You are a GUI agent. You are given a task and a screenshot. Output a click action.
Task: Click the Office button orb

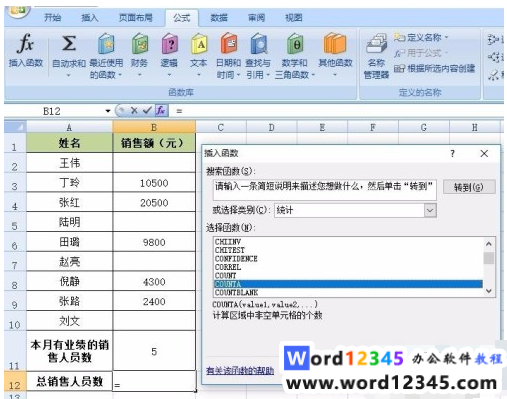(17, 11)
